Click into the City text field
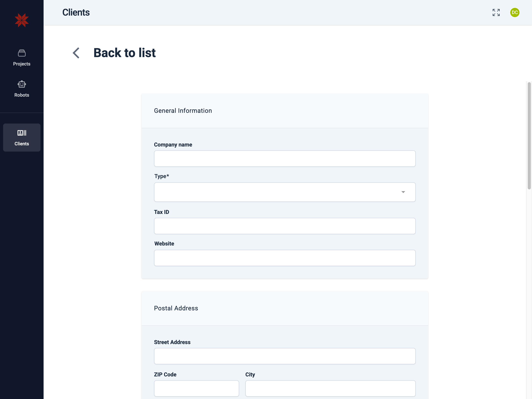The image size is (532, 399). tap(330, 388)
